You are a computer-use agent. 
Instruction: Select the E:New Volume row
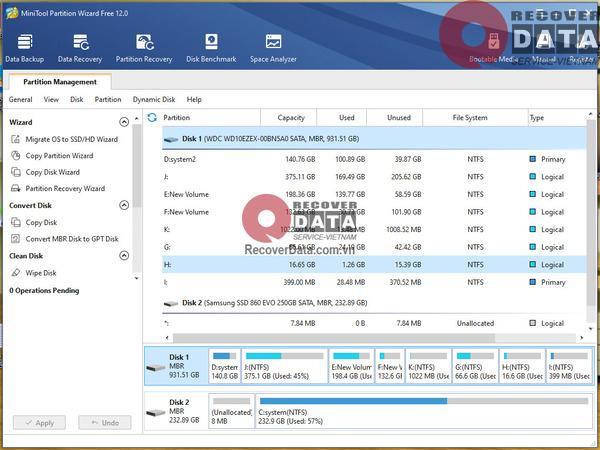point(374,194)
